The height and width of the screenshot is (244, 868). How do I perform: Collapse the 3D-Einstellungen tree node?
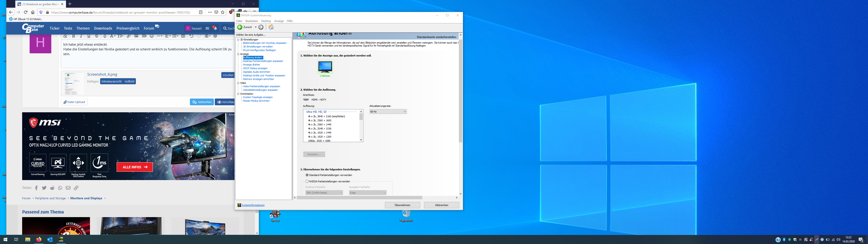tap(238, 40)
